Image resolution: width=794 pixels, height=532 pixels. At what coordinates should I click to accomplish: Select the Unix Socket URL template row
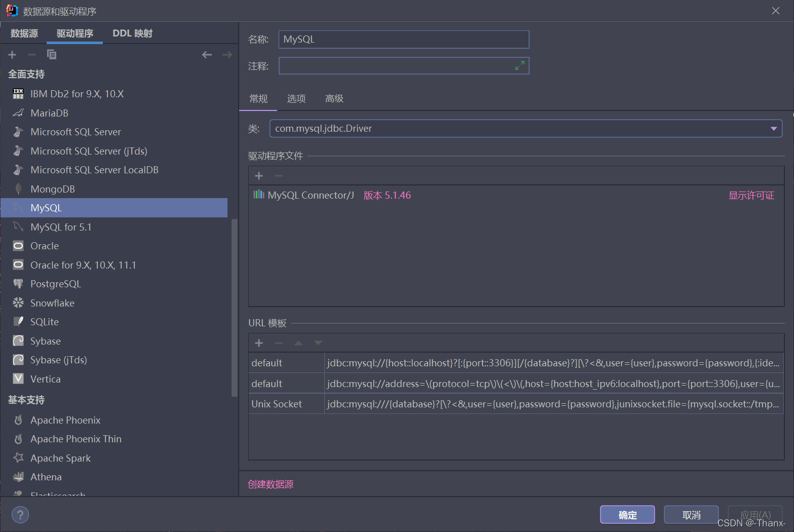tap(516, 404)
